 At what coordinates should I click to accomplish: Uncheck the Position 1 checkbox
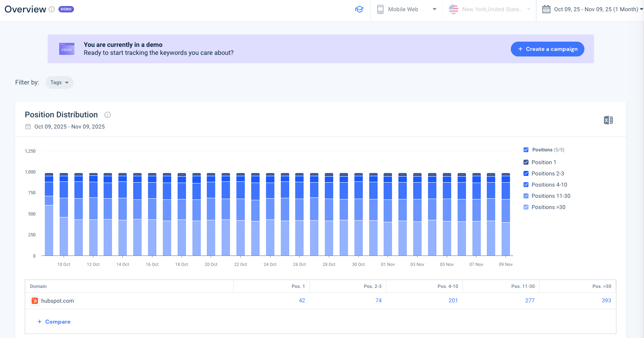pyautogui.click(x=526, y=162)
